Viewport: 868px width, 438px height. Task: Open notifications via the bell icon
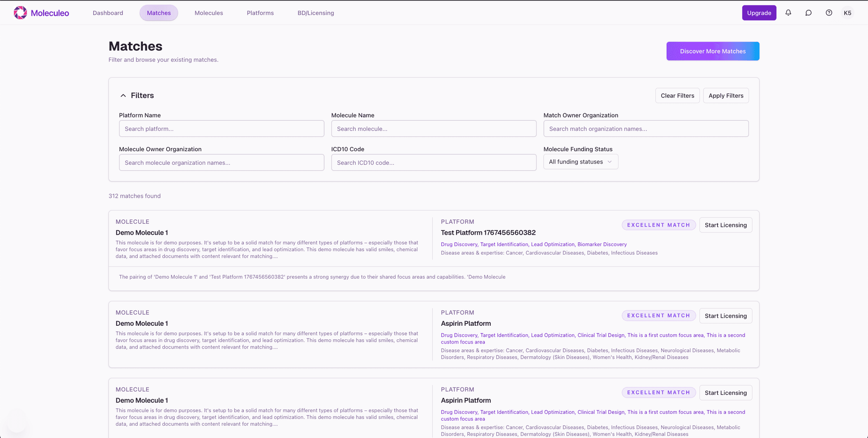coord(788,13)
